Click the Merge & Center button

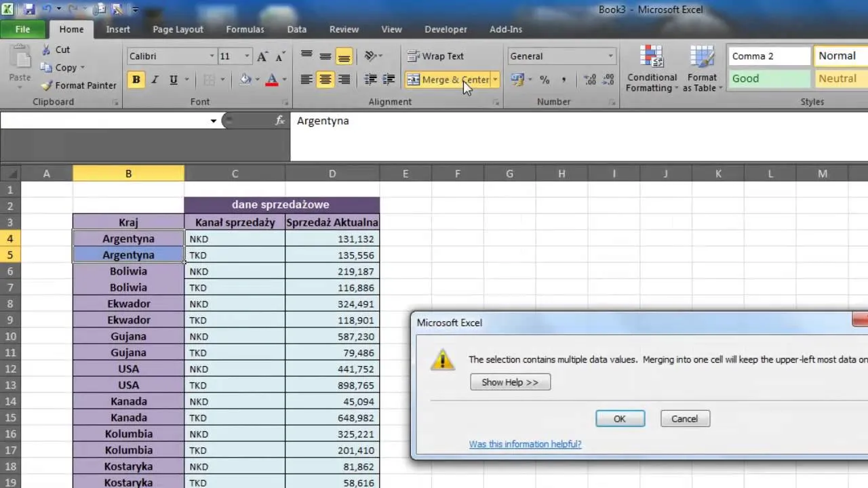click(x=448, y=79)
